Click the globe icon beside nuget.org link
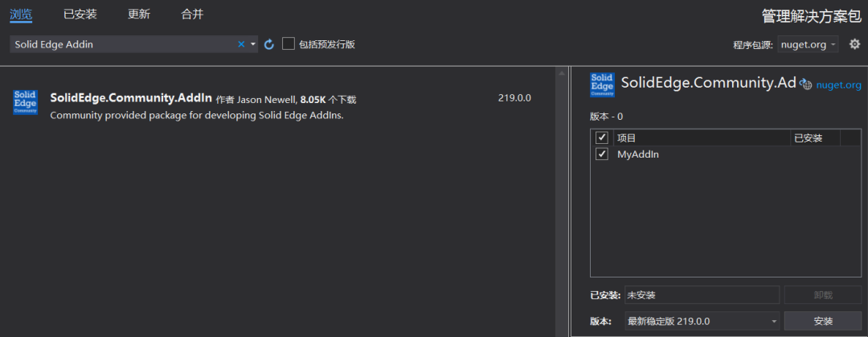Image resolution: width=868 pixels, height=337 pixels. (x=805, y=84)
